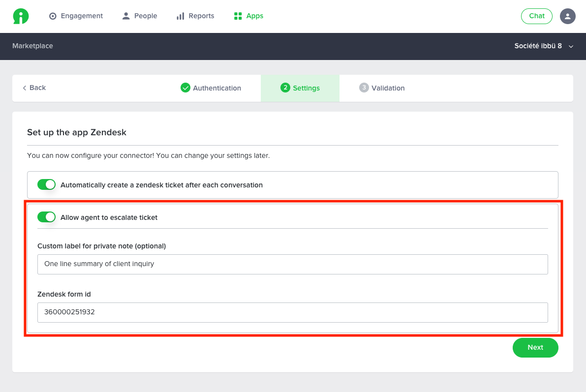Viewport: 586px width, 392px height.
Task: Click the Settings step number 2 badge
Action: 285,88
